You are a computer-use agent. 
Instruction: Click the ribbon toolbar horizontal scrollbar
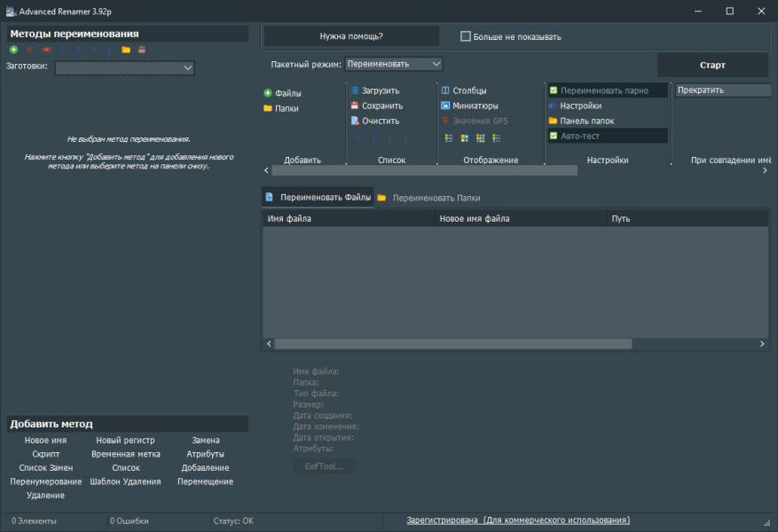point(424,170)
